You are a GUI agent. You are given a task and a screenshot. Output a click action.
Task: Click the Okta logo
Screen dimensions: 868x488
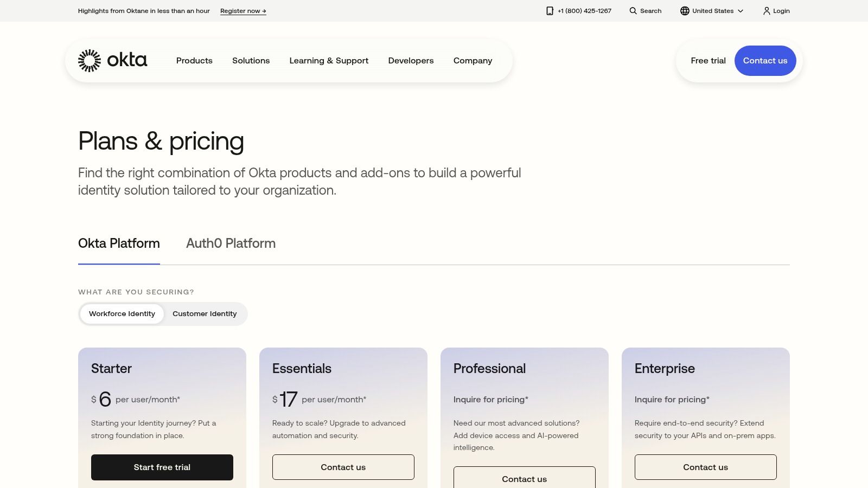click(113, 60)
